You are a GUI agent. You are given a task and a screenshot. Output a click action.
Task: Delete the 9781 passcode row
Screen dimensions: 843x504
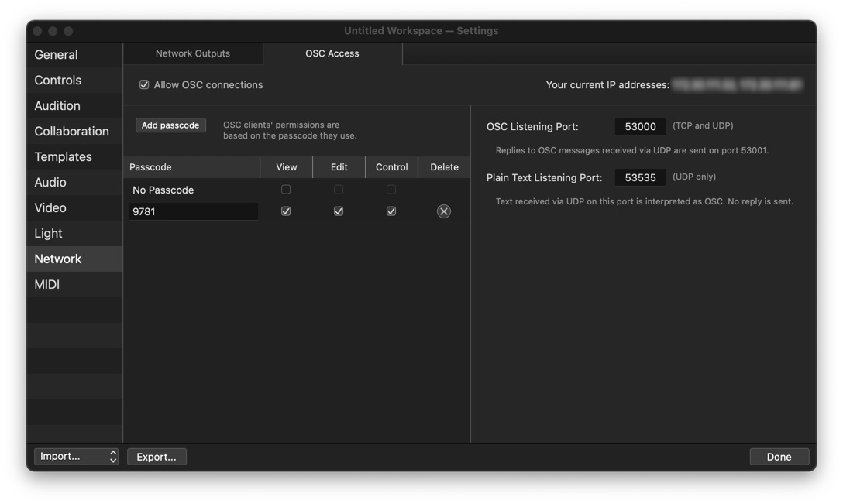click(x=443, y=211)
